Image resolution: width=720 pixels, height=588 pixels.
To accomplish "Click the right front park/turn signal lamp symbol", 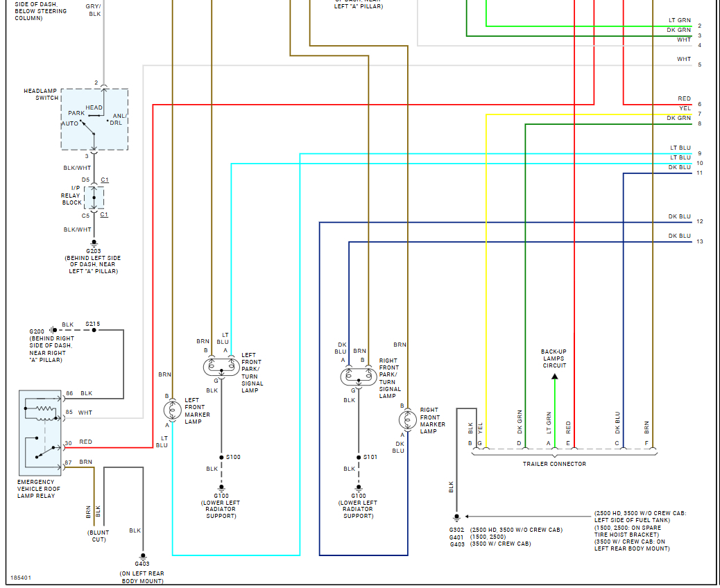I will pyautogui.click(x=358, y=377).
